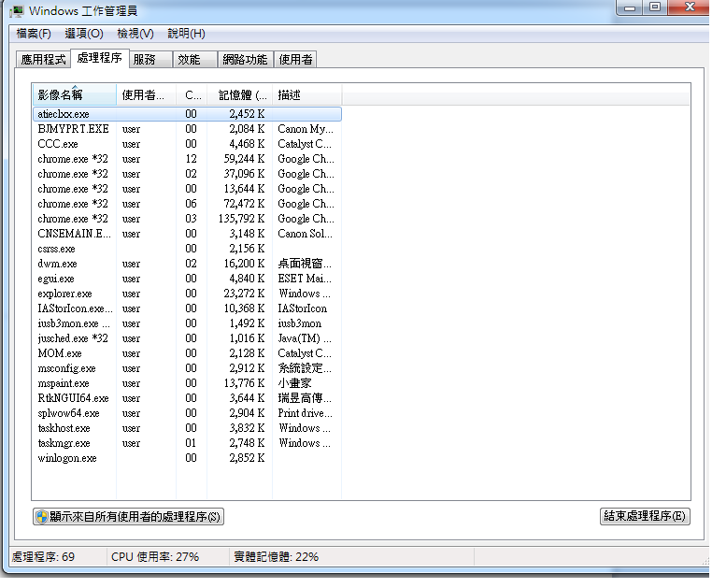The image size is (712, 588).
Task: Click the 實體記憶體: 22% status
Action: pos(276,557)
